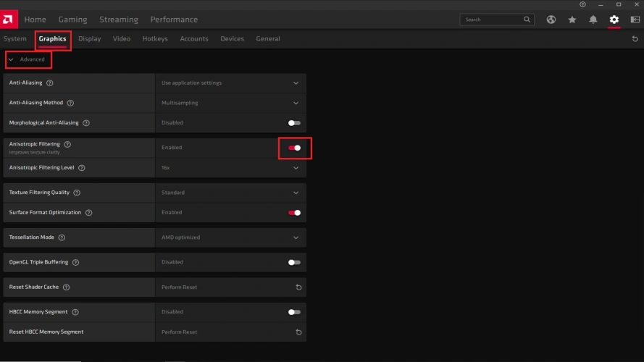Screen dimensions: 644x362
Task: Open the web browser globe icon
Action: point(551,20)
